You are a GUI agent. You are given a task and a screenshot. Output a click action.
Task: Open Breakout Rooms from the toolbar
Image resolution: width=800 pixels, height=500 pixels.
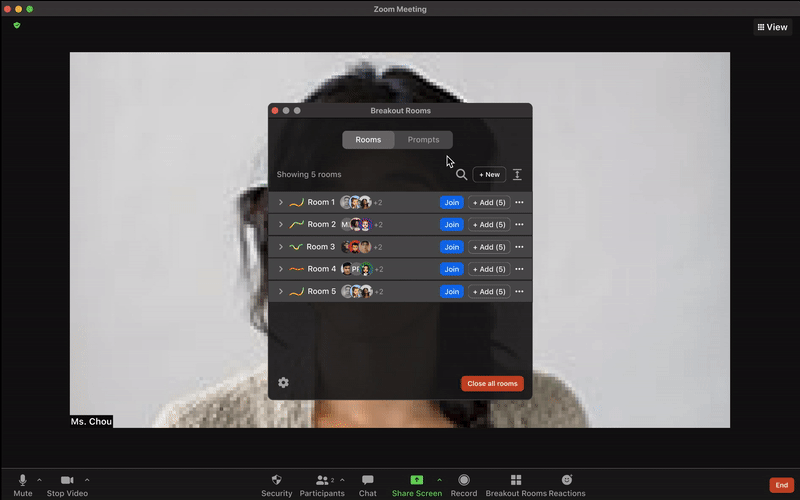coord(516,485)
